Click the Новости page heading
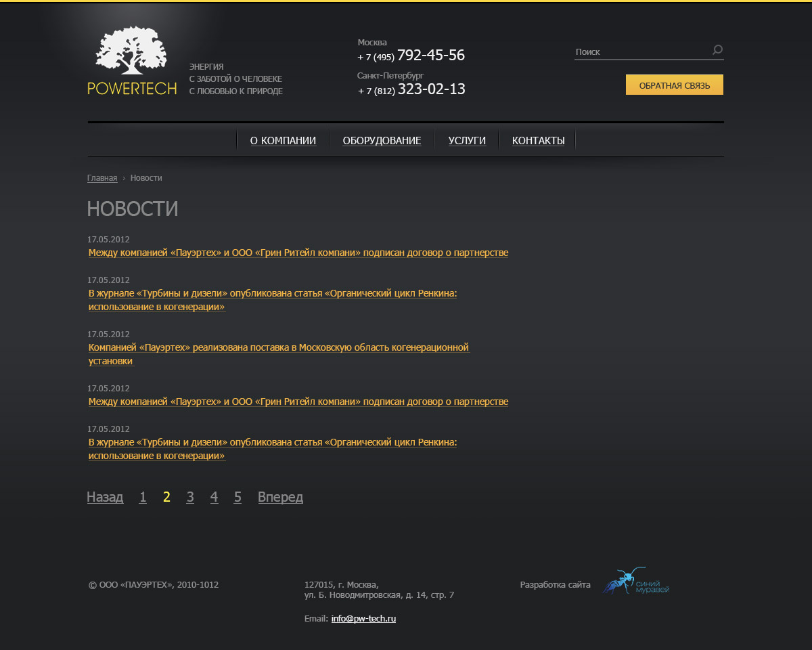This screenshot has height=650, width=812. click(x=133, y=209)
